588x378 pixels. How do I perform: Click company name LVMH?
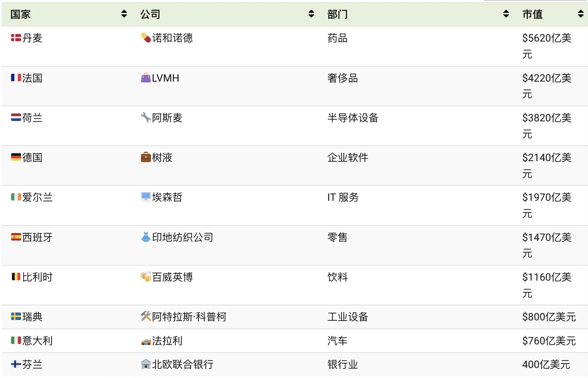[x=166, y=78]
